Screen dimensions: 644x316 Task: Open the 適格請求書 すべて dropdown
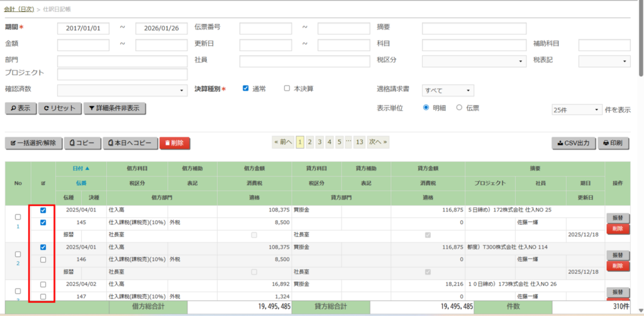coord(448,91)
